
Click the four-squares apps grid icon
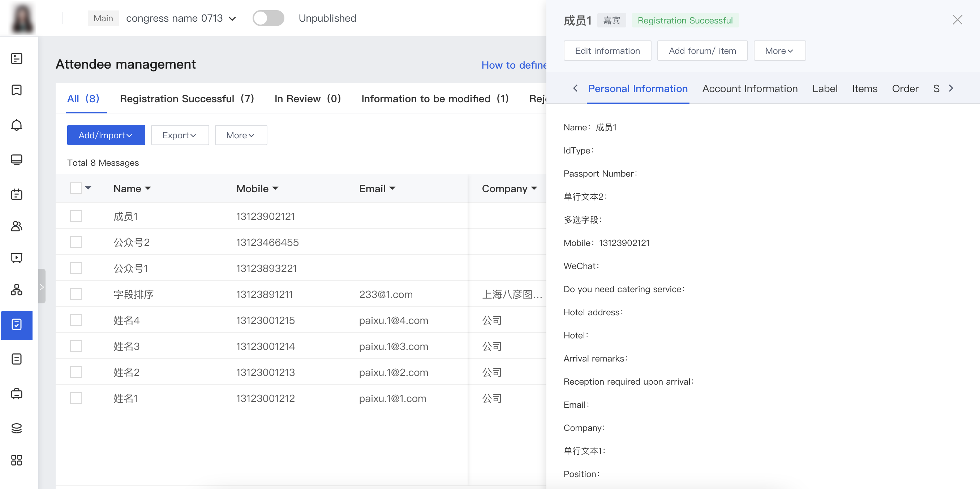tap(16, 460)
